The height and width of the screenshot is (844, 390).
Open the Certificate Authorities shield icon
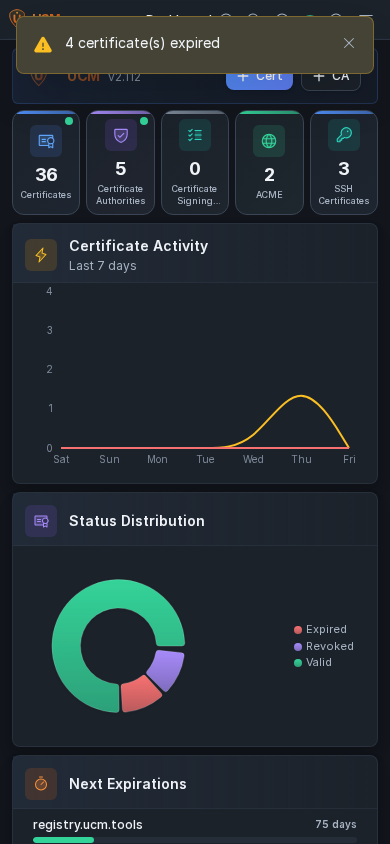point(120,135)
